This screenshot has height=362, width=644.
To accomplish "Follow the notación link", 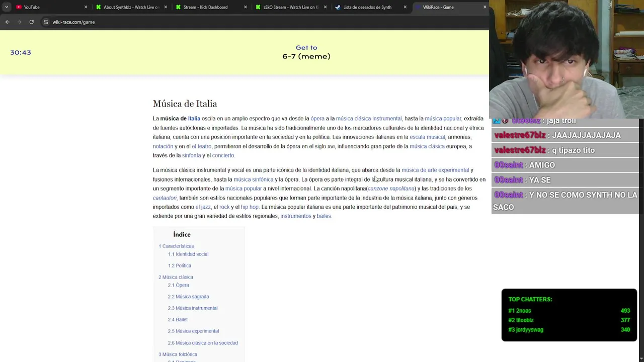I will point(163,146).
